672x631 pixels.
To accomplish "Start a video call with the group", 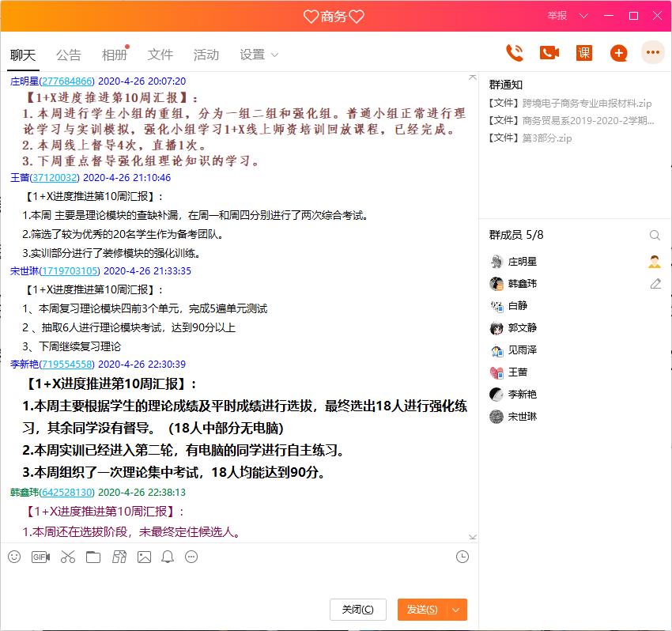I will click(x=548, y=52).
